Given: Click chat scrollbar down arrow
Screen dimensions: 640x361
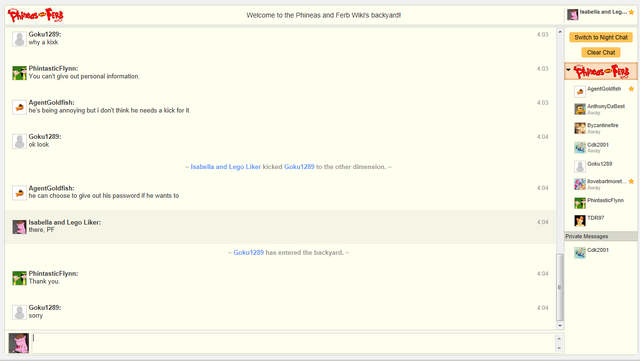Looking at the screenshot, I should pos(560,325).
